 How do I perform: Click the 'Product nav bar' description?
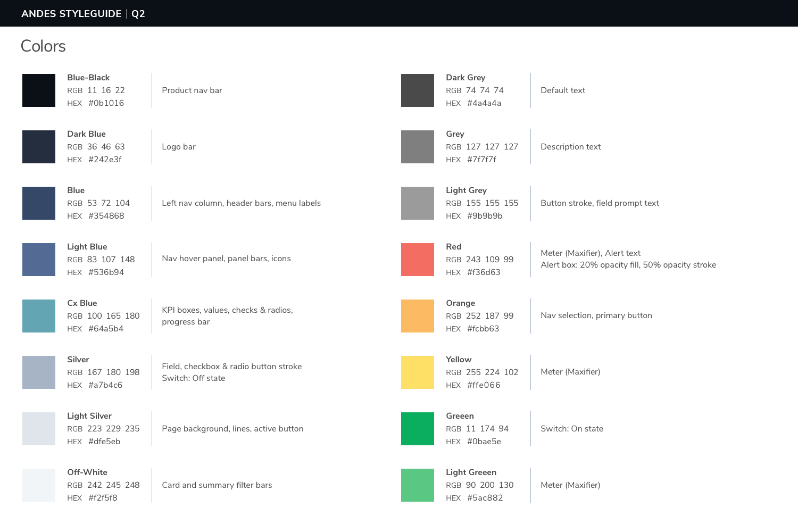192,90
